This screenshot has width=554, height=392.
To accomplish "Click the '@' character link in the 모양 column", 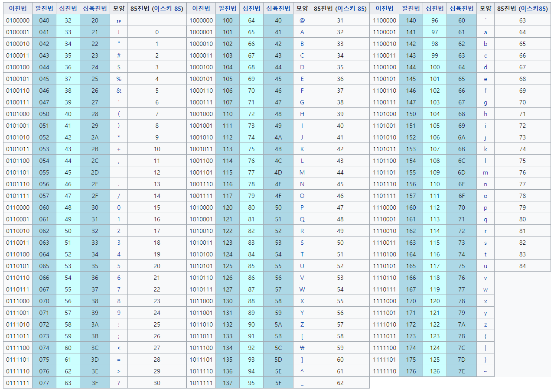I will pyautogui.click(x=302, y=20).
